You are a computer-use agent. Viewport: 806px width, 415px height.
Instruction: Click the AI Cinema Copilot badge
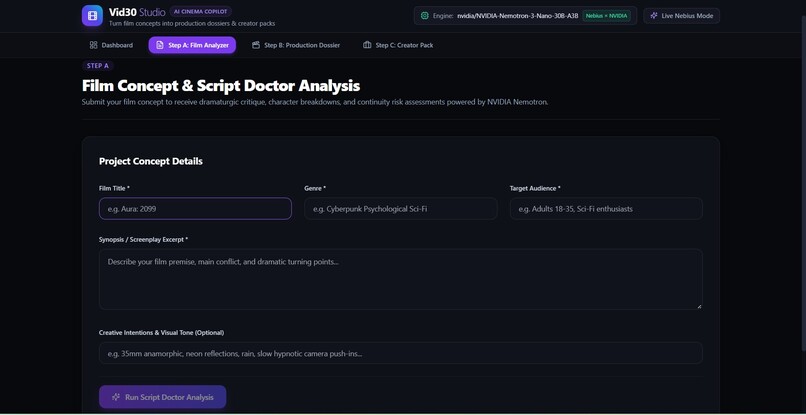click(x=200, y=11)
